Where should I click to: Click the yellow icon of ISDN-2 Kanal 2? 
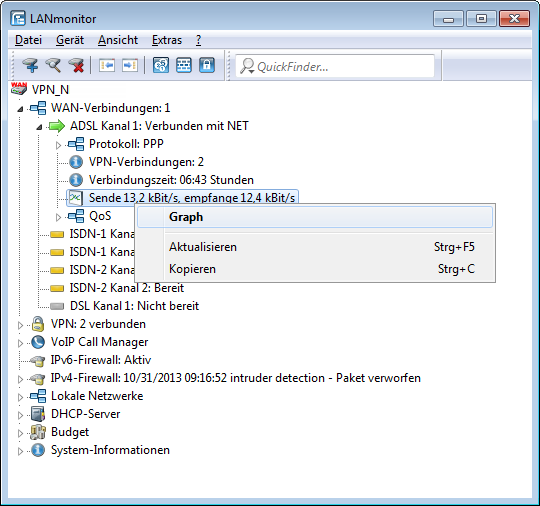[57, 288]
